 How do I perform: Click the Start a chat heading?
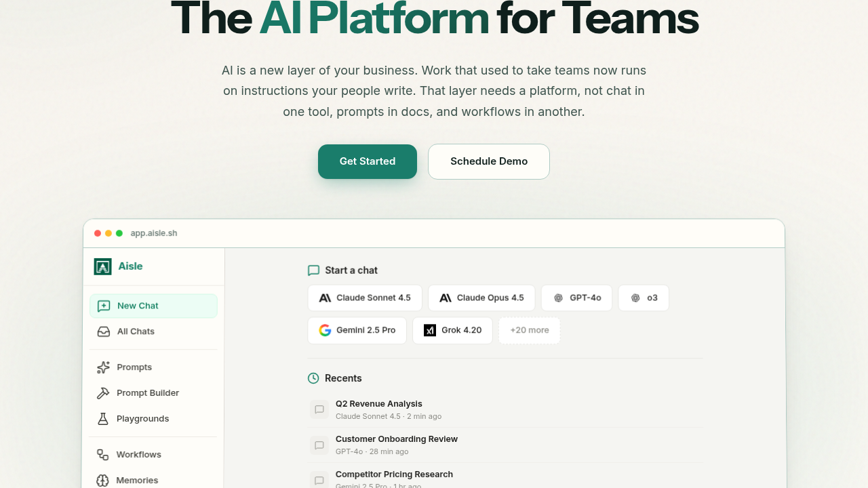351,270
